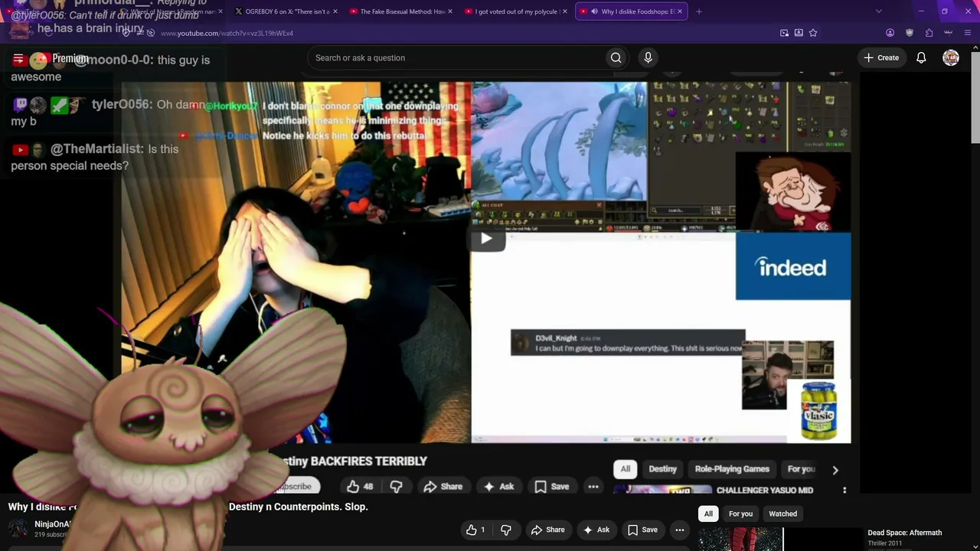
Task: Open YouTube notifications bell
Action: pos(921,58)
